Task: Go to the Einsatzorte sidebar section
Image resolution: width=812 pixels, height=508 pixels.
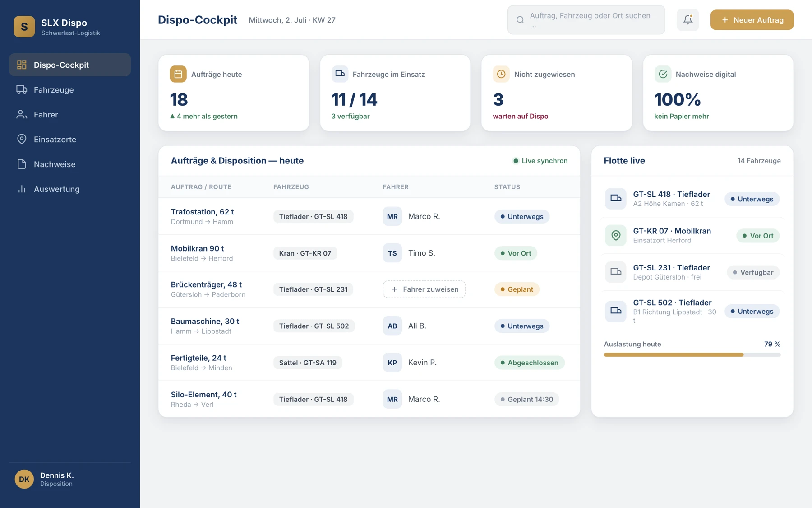Action: pos(70,140)
